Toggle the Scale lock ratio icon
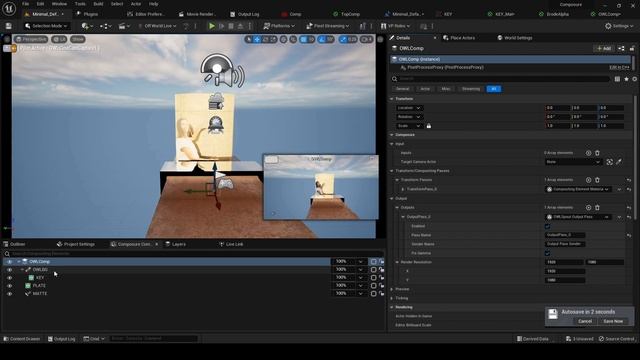The width and height of the screenshot is (640, 360). point(429,126)
